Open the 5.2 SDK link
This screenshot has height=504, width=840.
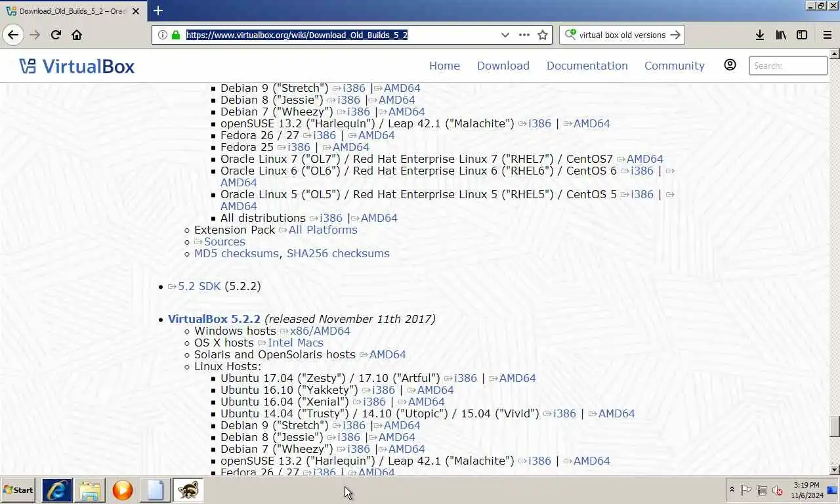click(x=199, y=286)
